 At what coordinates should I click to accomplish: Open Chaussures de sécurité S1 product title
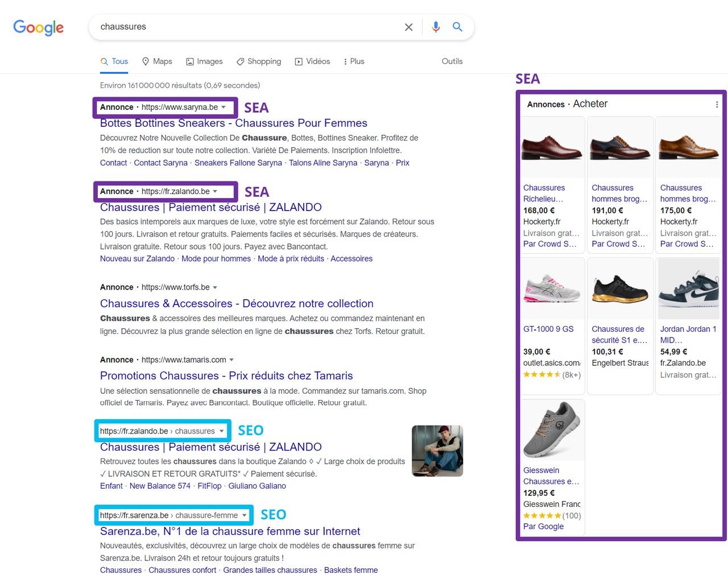tap(619, 335)
